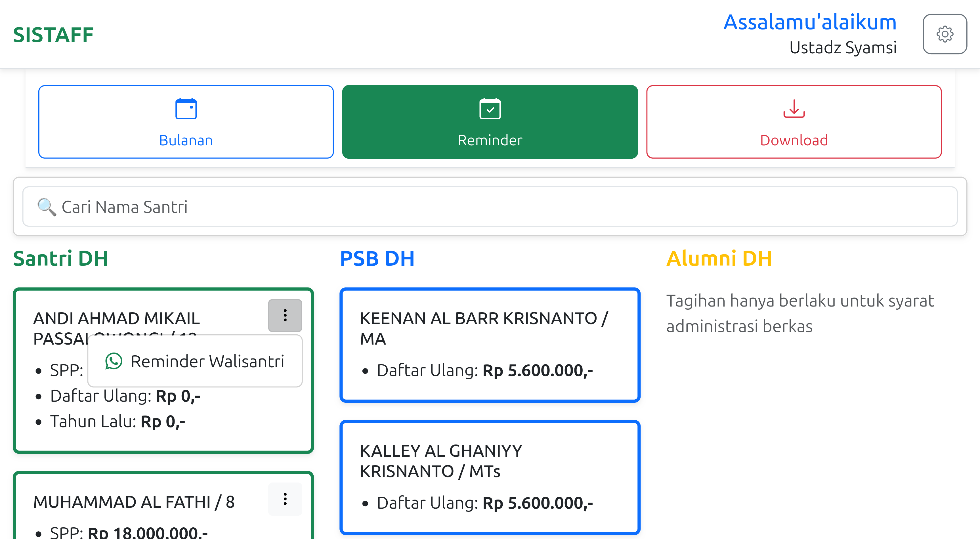Collapse the Andi Ahmad Mikail three-dot menu
Image resolution: width=980 pixels, height=539 pixels.
(x=285, y=315)
